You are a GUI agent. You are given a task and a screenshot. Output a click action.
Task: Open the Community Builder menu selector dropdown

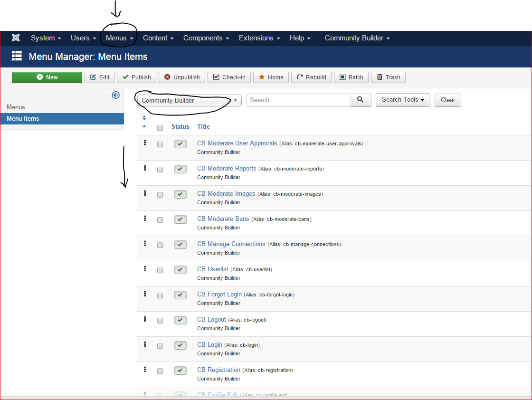coord(190,100)
